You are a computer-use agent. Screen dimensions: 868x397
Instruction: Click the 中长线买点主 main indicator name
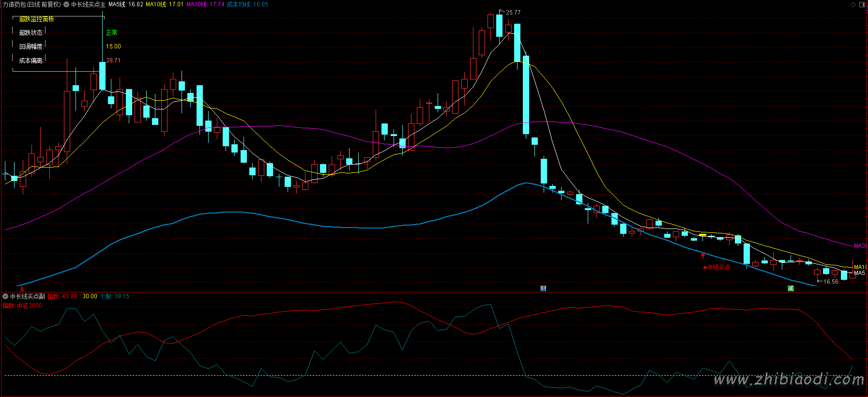[x=88, y=4]
